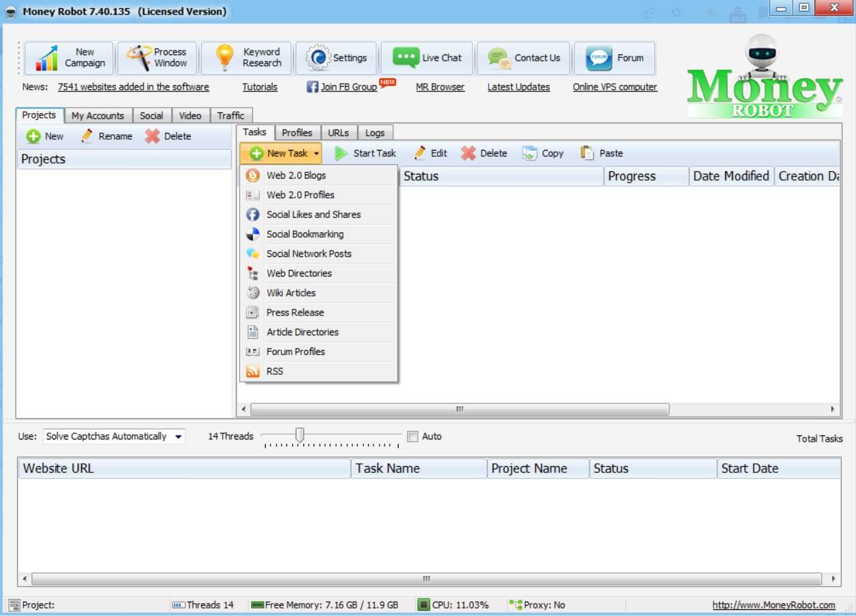
Task: Click the Task Name column header
Action: [x=419, y=469]
